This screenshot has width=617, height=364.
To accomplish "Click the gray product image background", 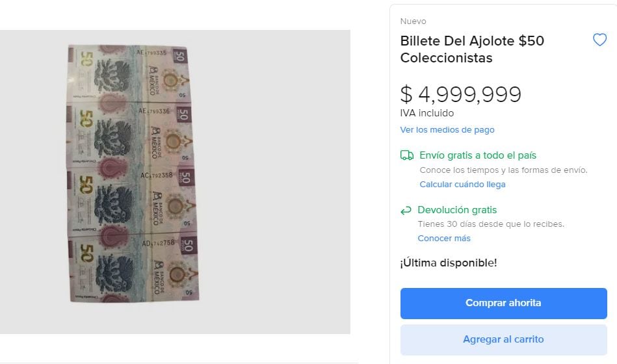I will pyautogui.click(x=276, y=181).
